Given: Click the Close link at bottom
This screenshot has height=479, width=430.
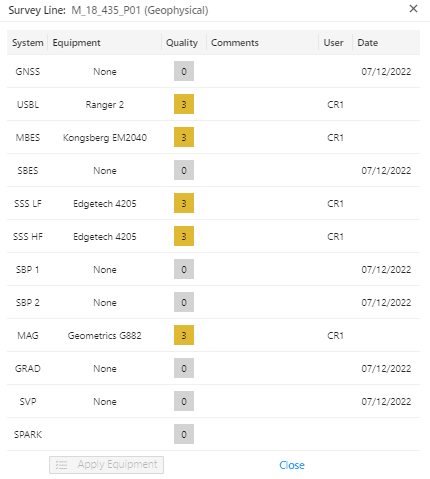Looking at the screenshot, I should click(292, 465).
